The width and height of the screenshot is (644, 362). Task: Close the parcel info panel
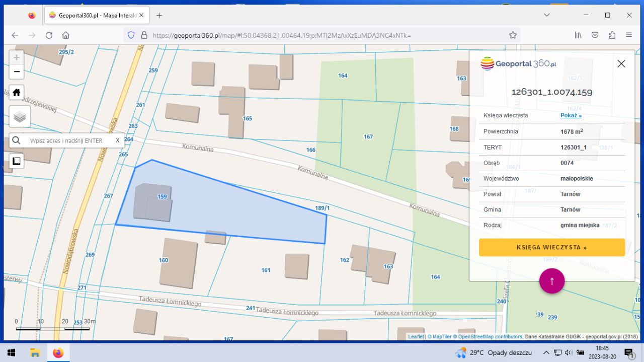click(621, 64)
